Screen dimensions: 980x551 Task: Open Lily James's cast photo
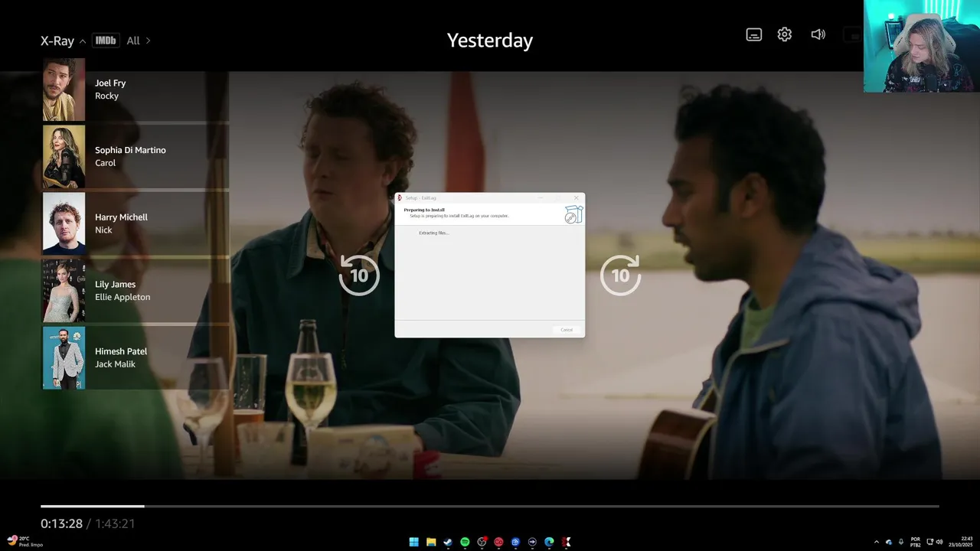tap(64, 291)
